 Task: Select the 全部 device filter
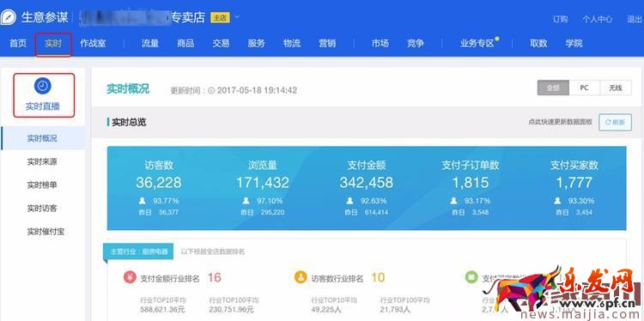(553, 88)
